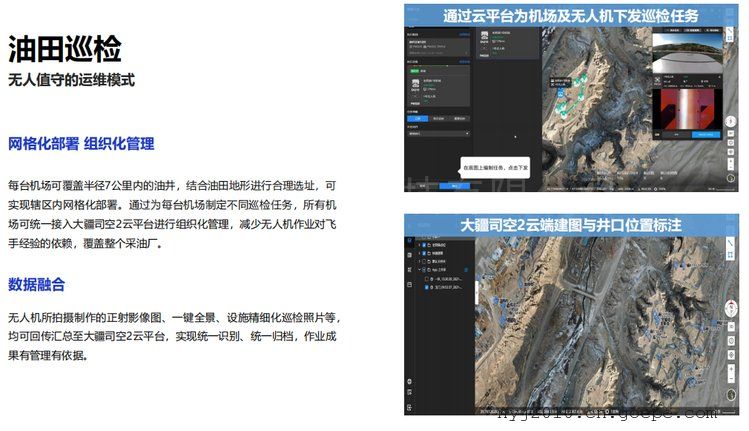Viewport: 749px width, 431px height.
Task: Click the drone dock icon in the task panel
Action: (415, 82)
